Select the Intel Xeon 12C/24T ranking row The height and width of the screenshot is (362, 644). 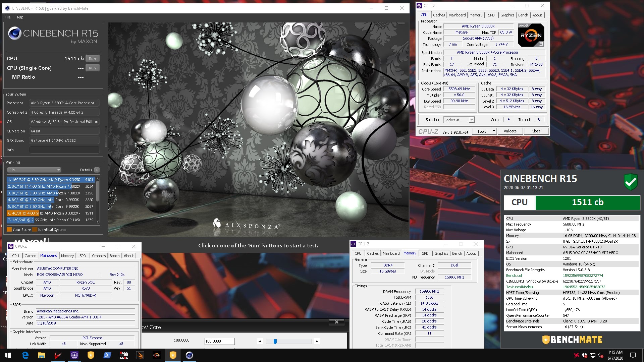point(51,220)
